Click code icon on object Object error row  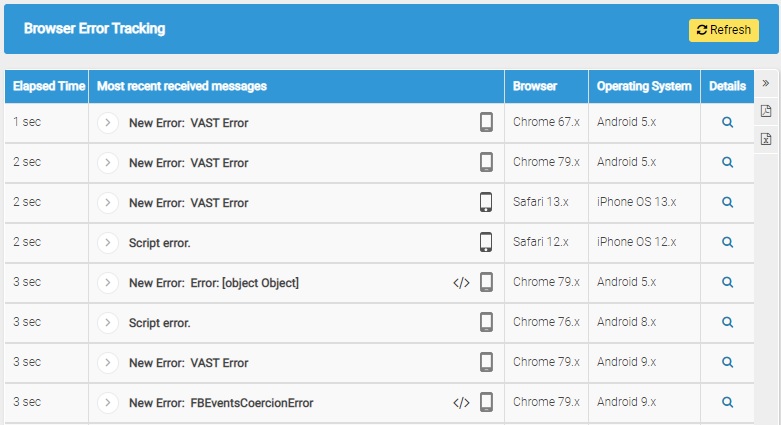(461, 283)
